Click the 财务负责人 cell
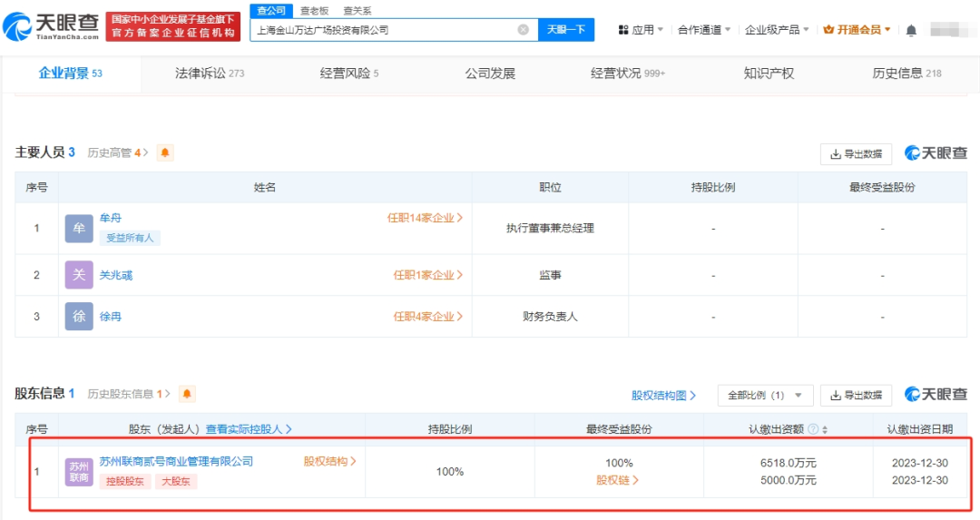The height and width of the screenshot is (520, 980). coord(550,316)
